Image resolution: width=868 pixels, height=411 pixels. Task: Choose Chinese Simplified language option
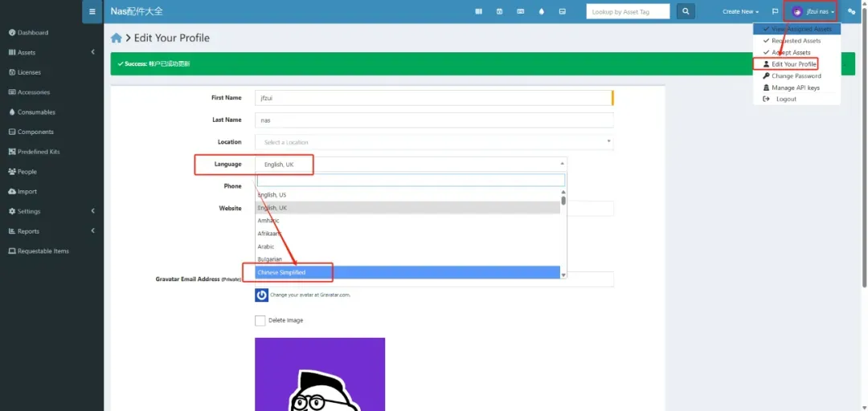[x=408, y=272]
